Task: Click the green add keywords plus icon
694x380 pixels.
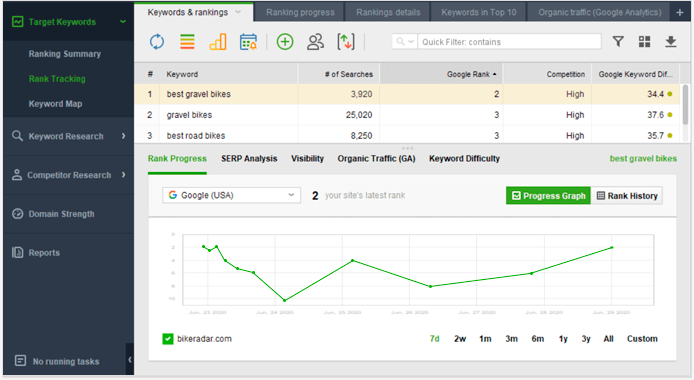Action: pyautogui.click(x=285, y=42)
